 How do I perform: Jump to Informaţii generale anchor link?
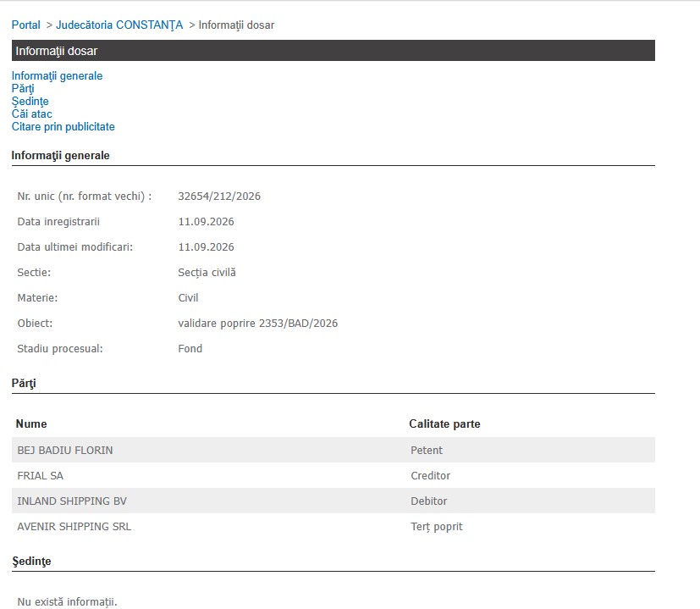pyautogui.click(x=58, y=76)
